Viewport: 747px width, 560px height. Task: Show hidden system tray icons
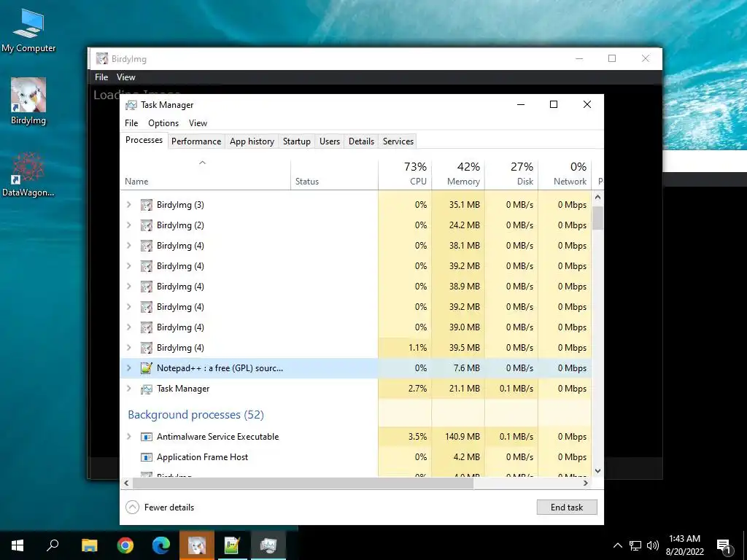coord(617,545)
